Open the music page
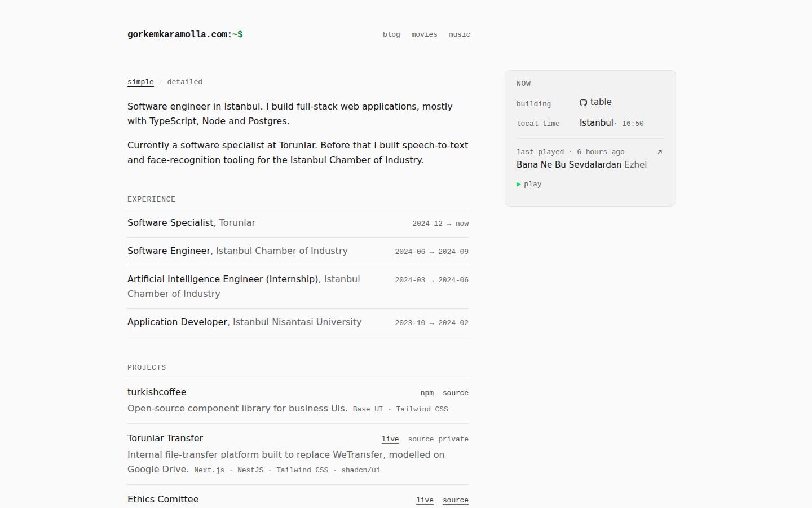The image size is (812, 508). point(459,34)
